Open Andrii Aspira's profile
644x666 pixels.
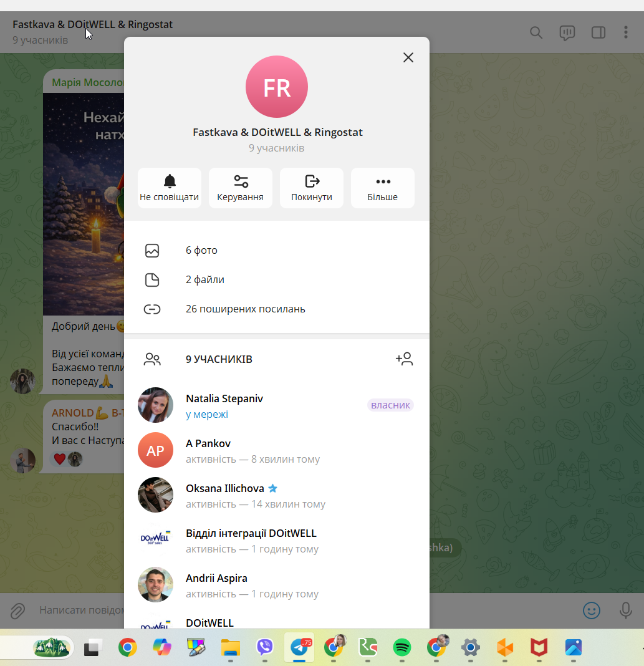click(x=277, y=586)
